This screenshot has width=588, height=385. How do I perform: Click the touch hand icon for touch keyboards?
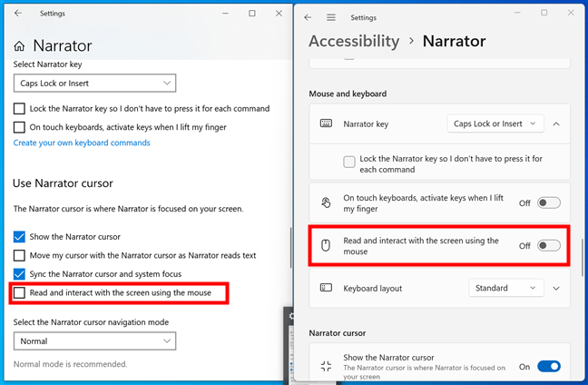pyautogui.click(x=326, y=202)
